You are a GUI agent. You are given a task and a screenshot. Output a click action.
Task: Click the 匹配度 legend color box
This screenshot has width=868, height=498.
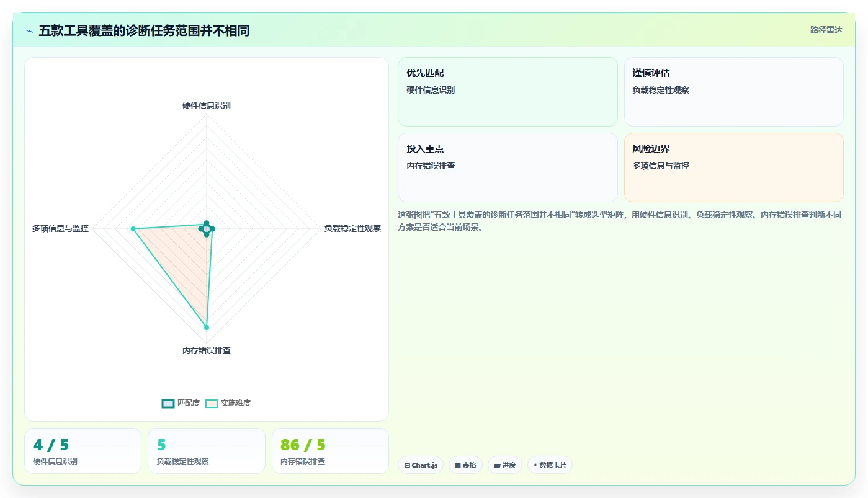(x=168, y=403)
